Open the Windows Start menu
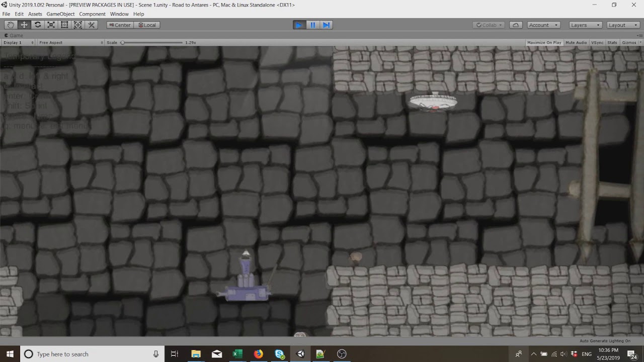Image resolution: width=644 pixels, height=362 pixels. (x=10, y=354)
